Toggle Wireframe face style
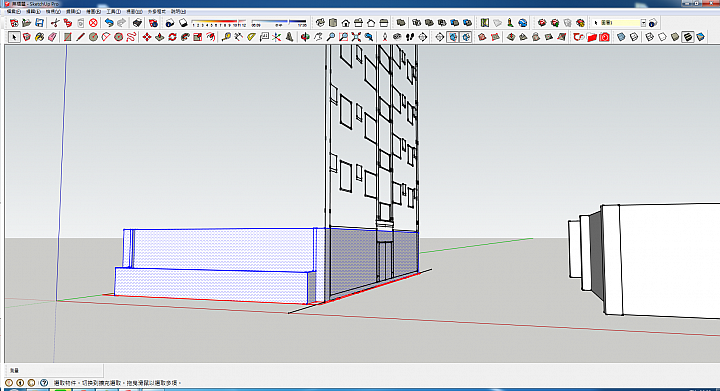Image resolution: width=720 pixels, height=391 pixels. point(649,37)
